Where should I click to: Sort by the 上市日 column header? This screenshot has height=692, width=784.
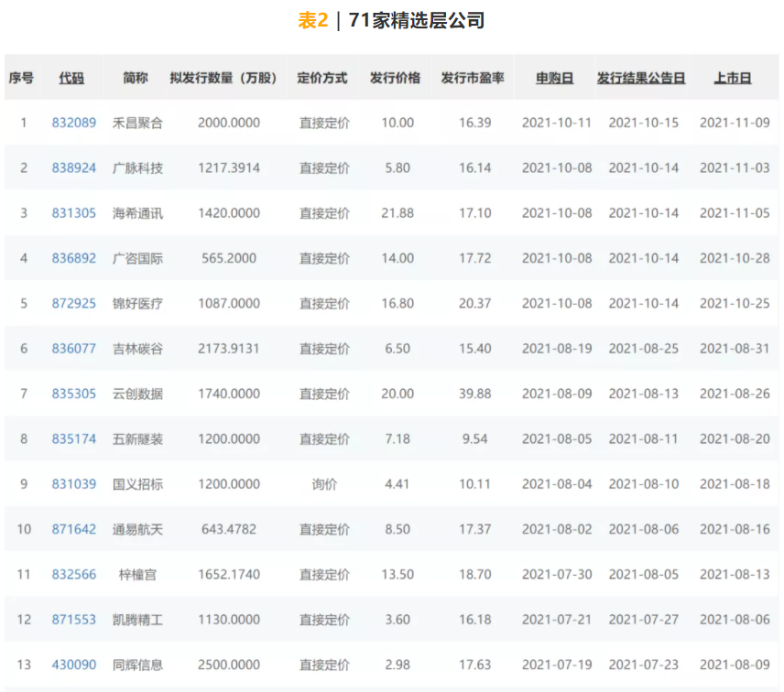tap(733, 78)
